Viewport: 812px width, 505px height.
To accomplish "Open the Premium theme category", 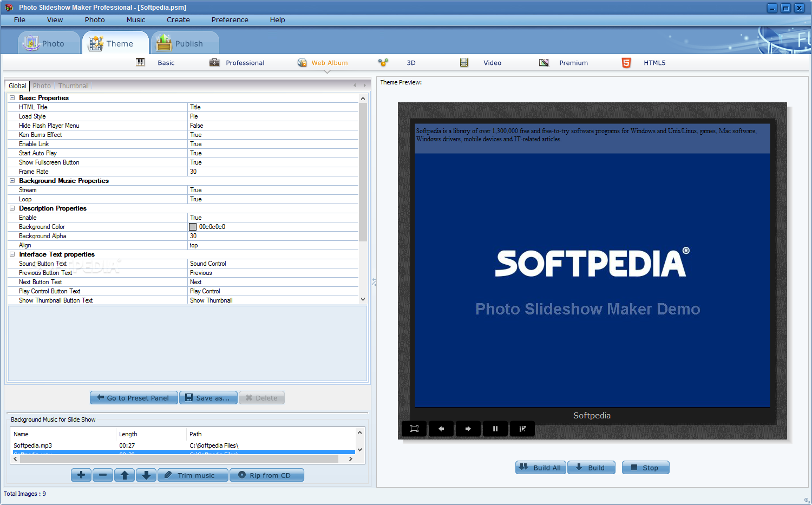I will click(x=564, y=63).
